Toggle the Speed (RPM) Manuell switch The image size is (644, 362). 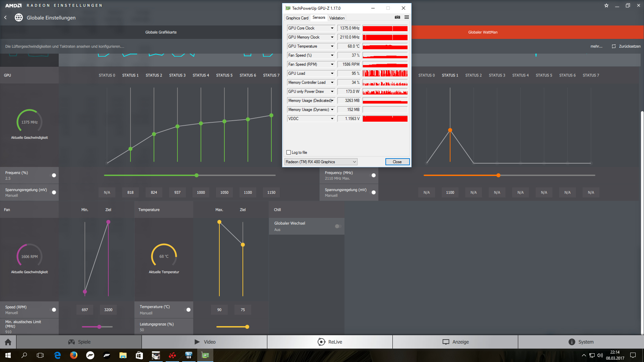(x=53, y=310)
